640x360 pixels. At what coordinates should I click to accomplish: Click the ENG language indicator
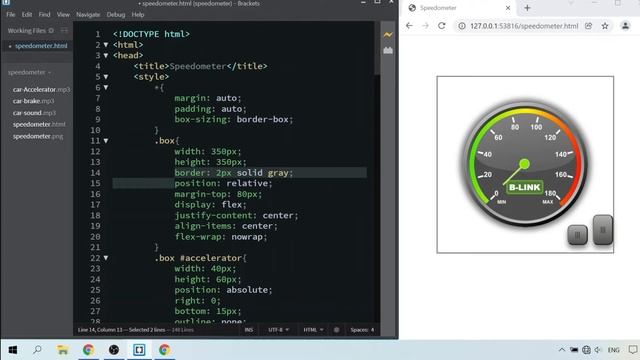click(x=613, y=350)
